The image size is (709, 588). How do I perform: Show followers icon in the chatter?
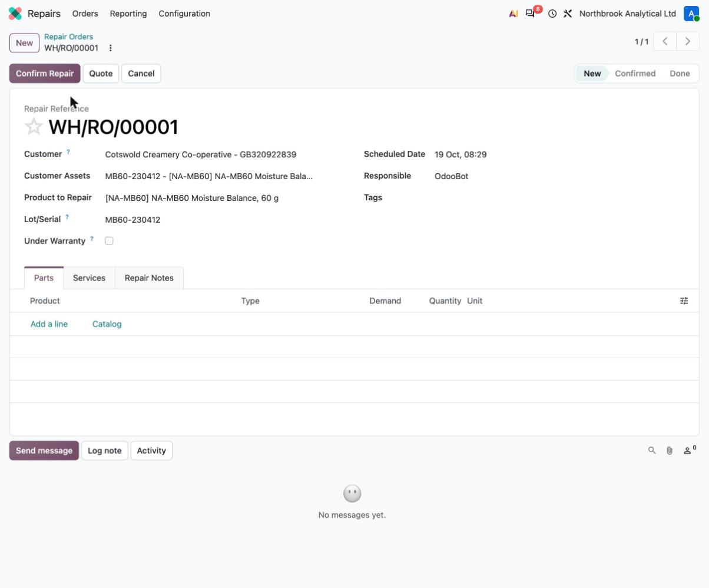tap(690, 450)
